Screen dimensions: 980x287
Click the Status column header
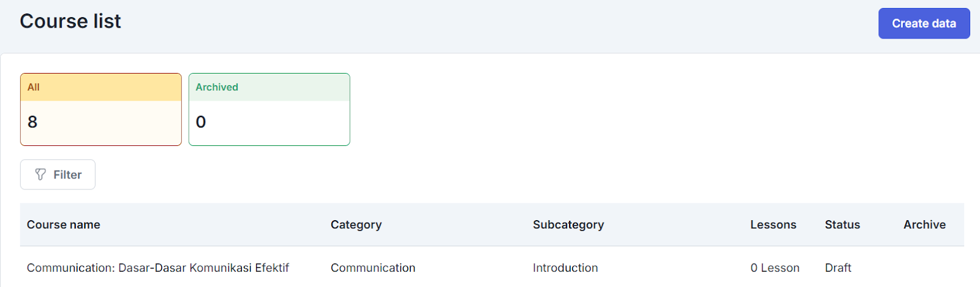tap(842, 224)
